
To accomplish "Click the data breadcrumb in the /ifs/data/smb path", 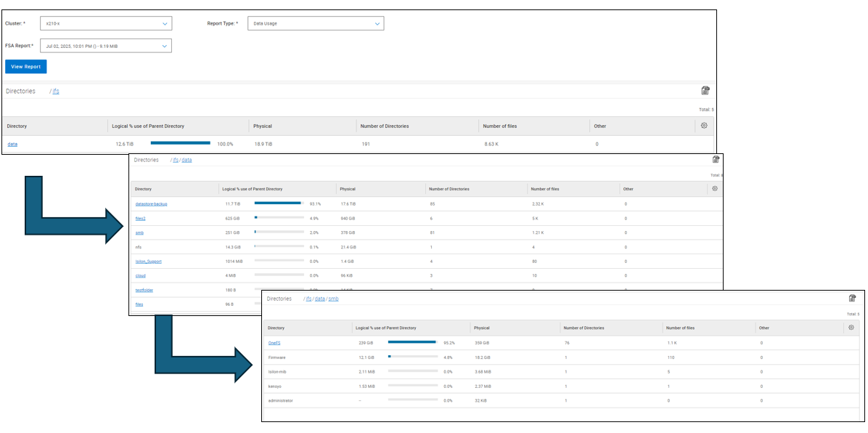I will point(319,299).
